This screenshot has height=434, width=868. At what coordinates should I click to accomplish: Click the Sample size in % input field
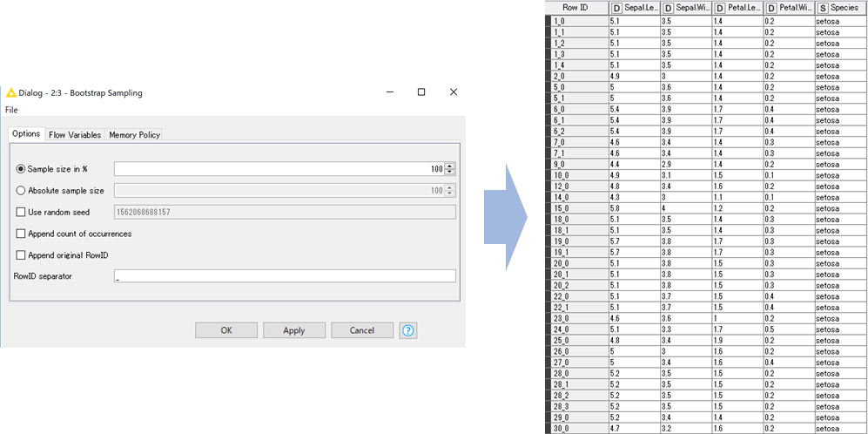279,169
